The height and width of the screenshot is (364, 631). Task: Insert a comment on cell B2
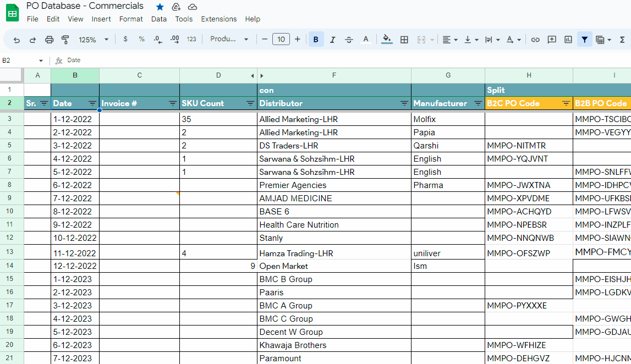(x=552, y=39)
